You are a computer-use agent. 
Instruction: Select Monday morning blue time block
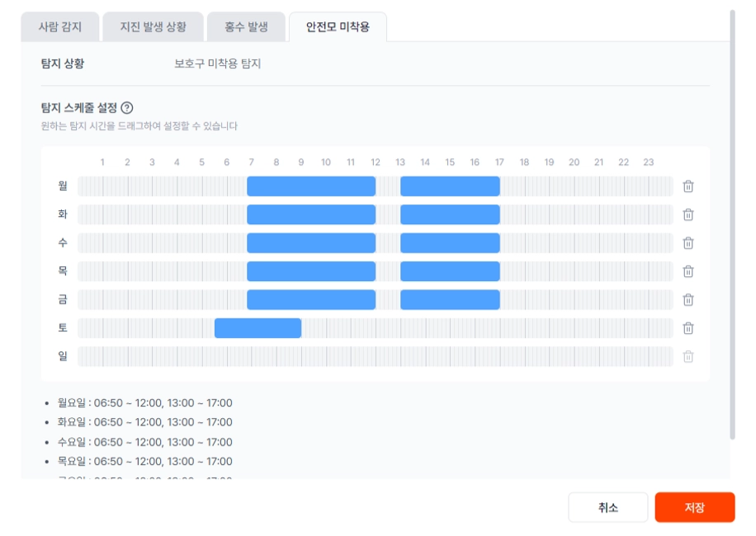(x=311, y=186)
